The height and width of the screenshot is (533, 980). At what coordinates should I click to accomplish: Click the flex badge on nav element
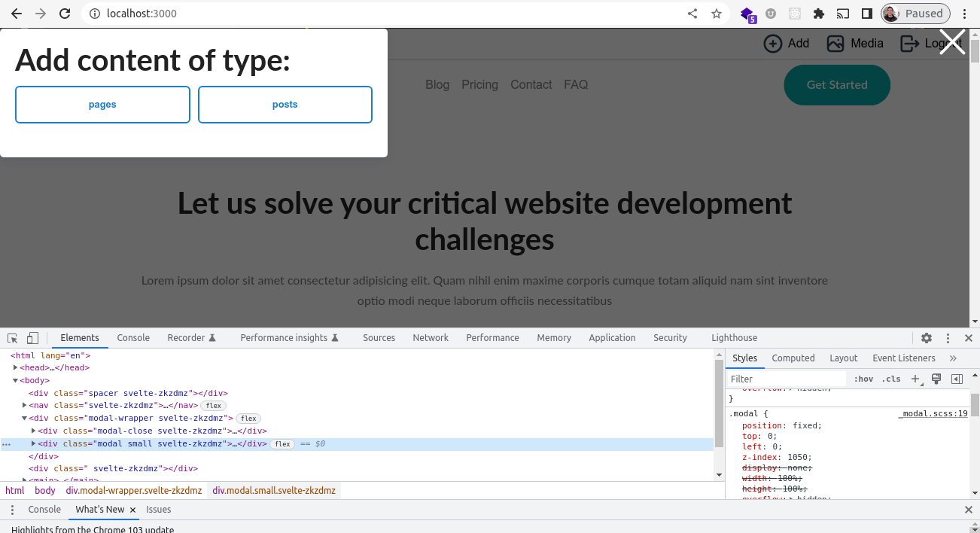coord(213,406)
